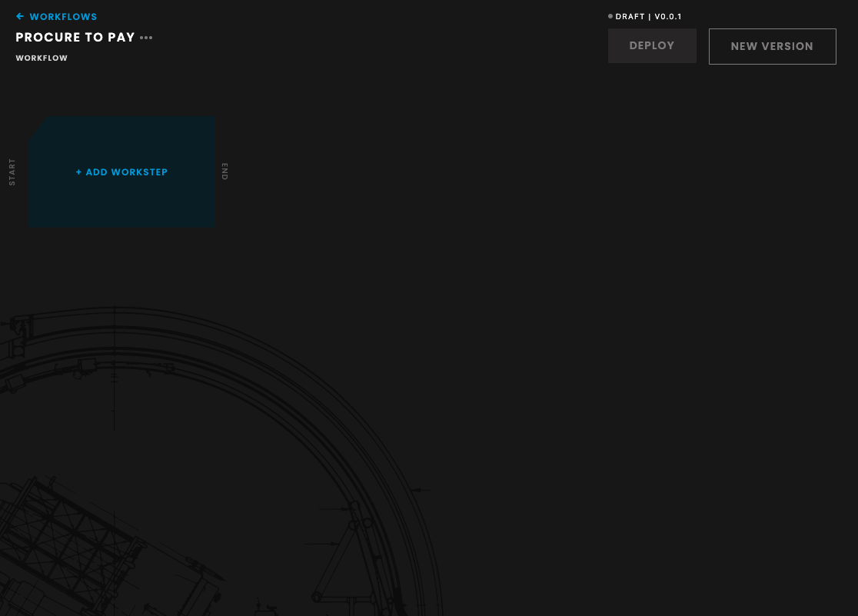Image resolution: width=858 pixels, height=616 pixels.
Task: Click the V0.0.1 version number
Action: pyautogui.click(x=668, y=16)
